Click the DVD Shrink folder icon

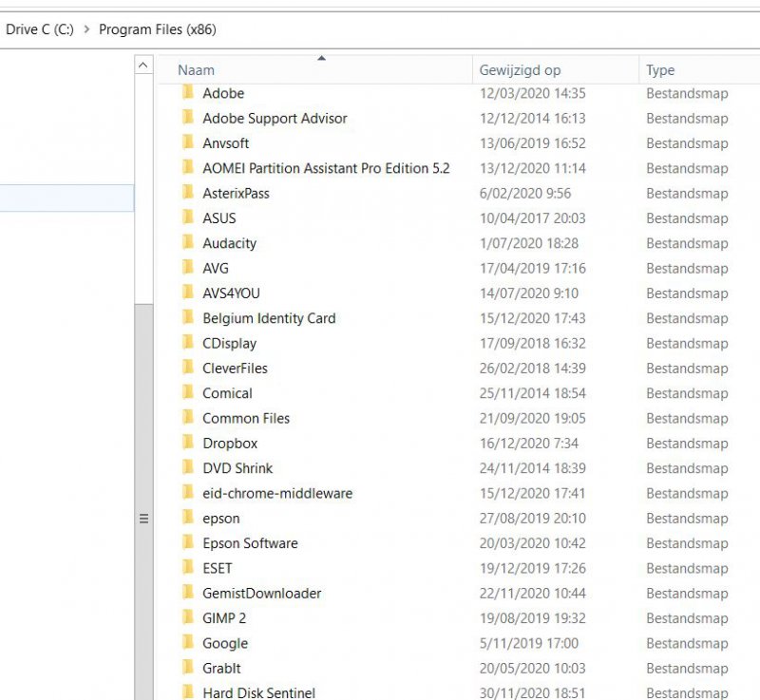pyautogui.click(x=187, y=468)
